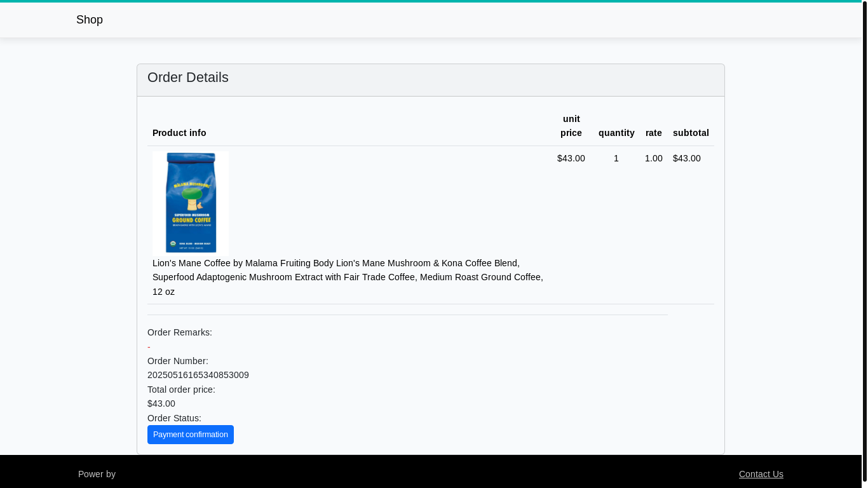This screenshot has height=488, width=868.
Task: Click the quantity value 1
Action: [616, 158]
